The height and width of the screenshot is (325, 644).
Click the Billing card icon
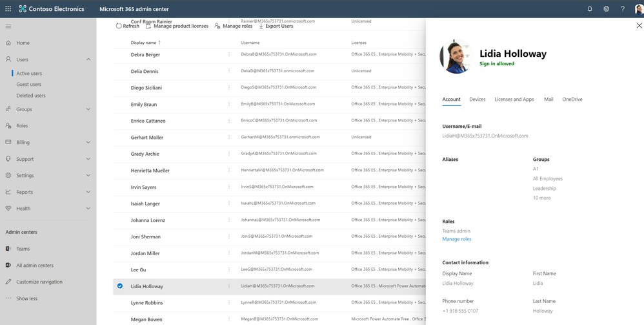pos(8,142)
